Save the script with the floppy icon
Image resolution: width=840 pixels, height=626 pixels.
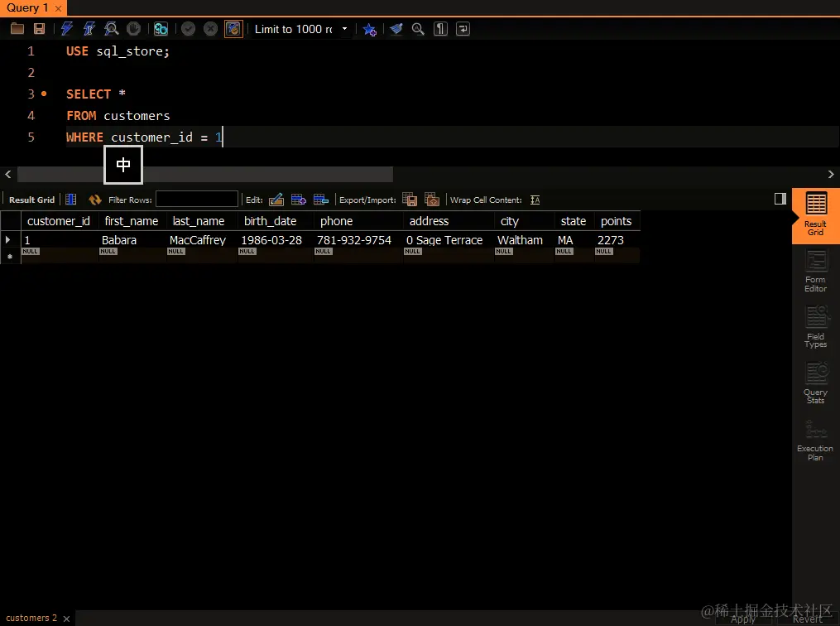[39, 29]
